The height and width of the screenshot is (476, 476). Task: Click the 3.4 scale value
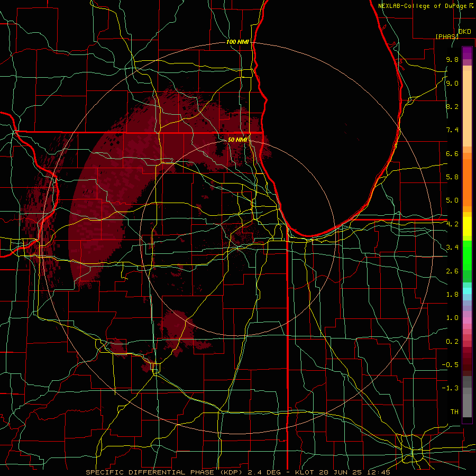452,248
